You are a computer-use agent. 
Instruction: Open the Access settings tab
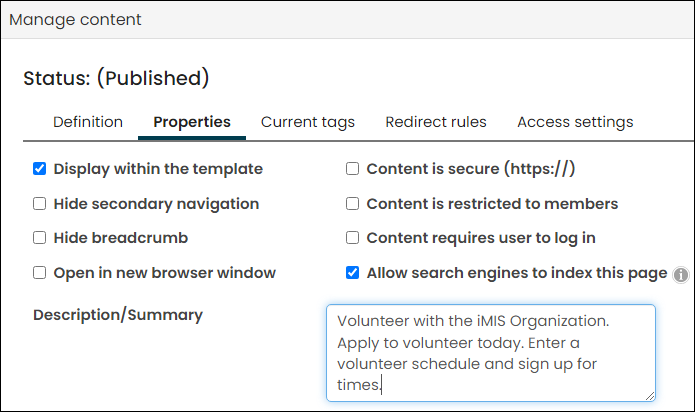pos(575,122)
